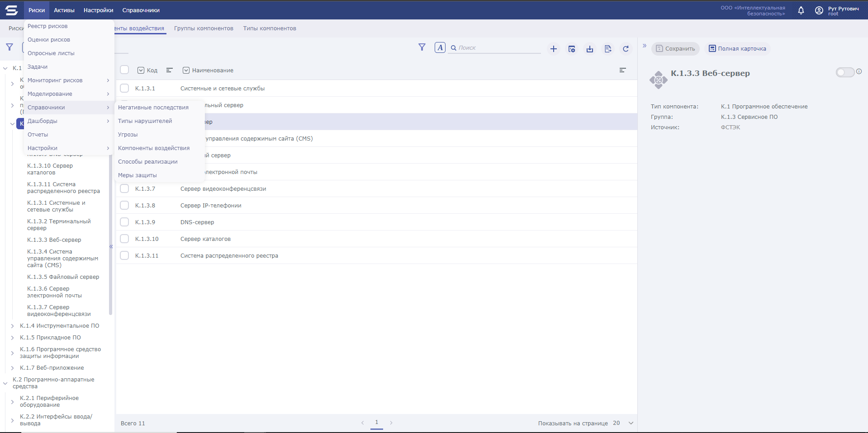Screen dimensions: 868x433
Task: Refresh the components table
Action: [626, 49]
